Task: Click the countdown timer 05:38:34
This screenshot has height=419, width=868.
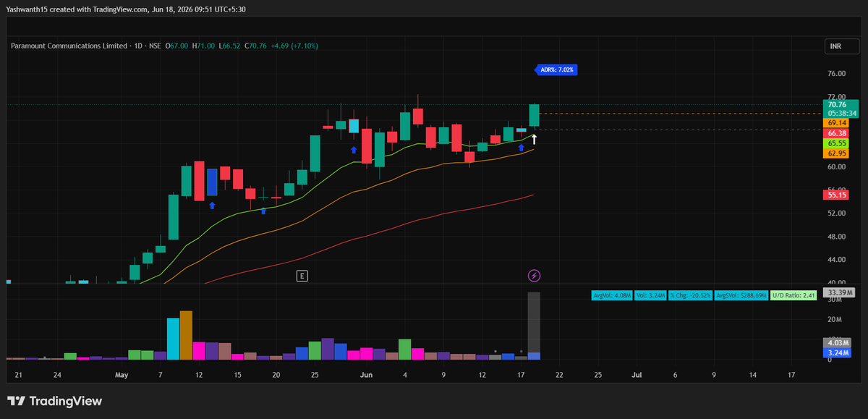Action: tap(841, 114)
